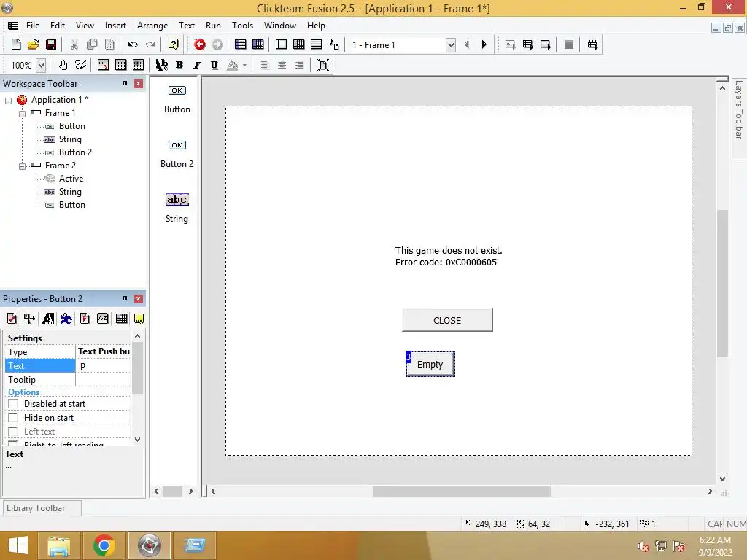Open the frame selector dropdown
Screen dimensions: 747x560
[451, 44]
